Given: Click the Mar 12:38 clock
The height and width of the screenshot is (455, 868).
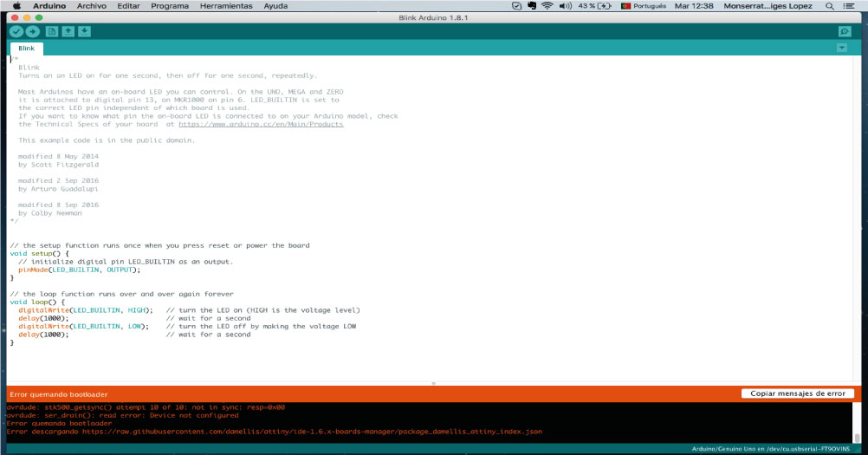Looking at the screenshot, I should 694,5.
